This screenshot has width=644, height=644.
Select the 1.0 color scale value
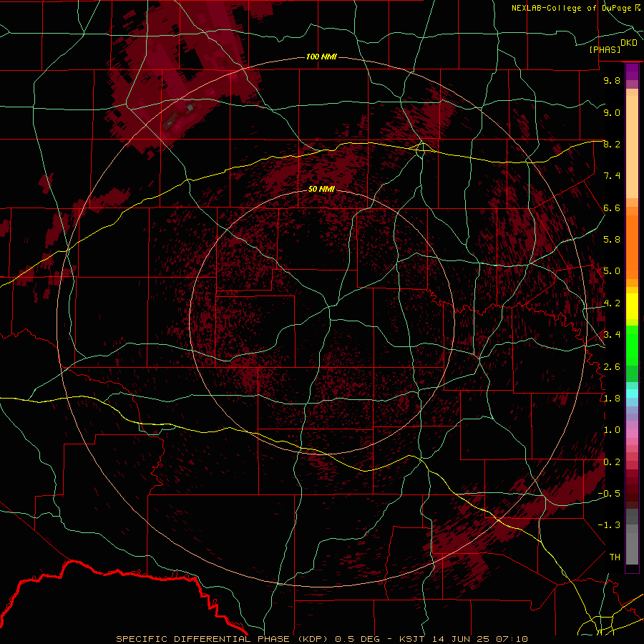[612, 430]
